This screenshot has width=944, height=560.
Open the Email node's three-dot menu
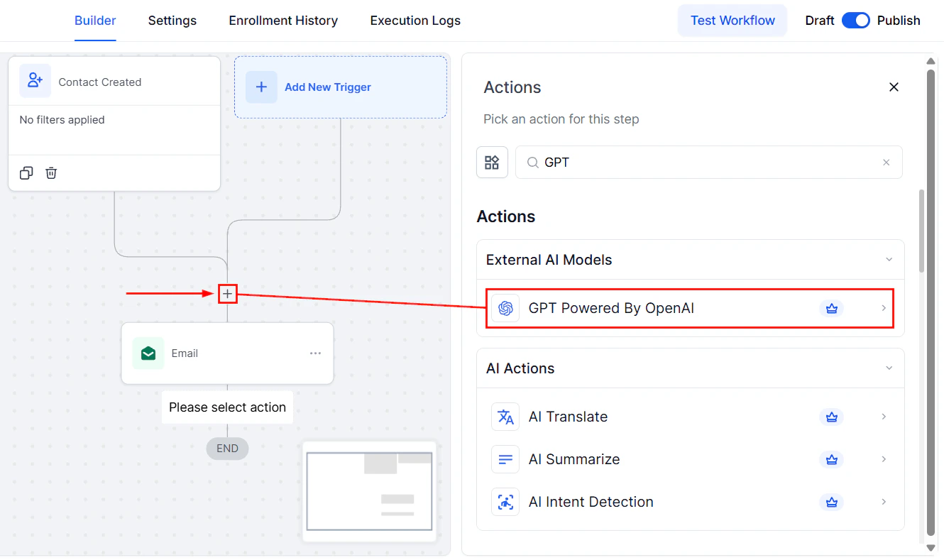click(315, 353)
